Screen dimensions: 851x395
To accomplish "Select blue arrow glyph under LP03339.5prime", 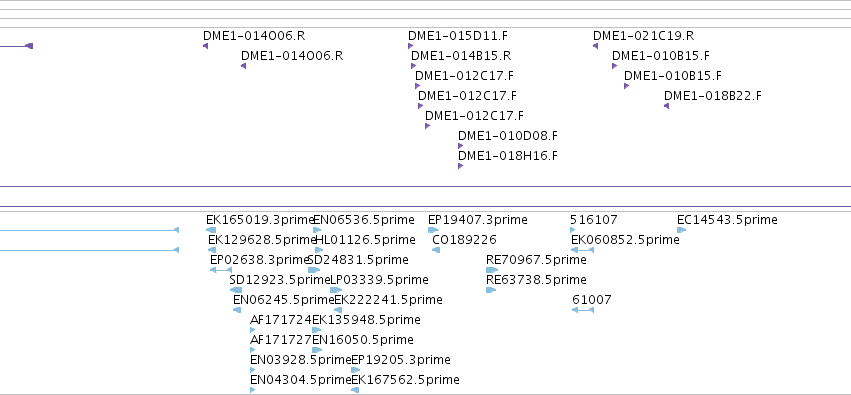I will pos(336,290).
